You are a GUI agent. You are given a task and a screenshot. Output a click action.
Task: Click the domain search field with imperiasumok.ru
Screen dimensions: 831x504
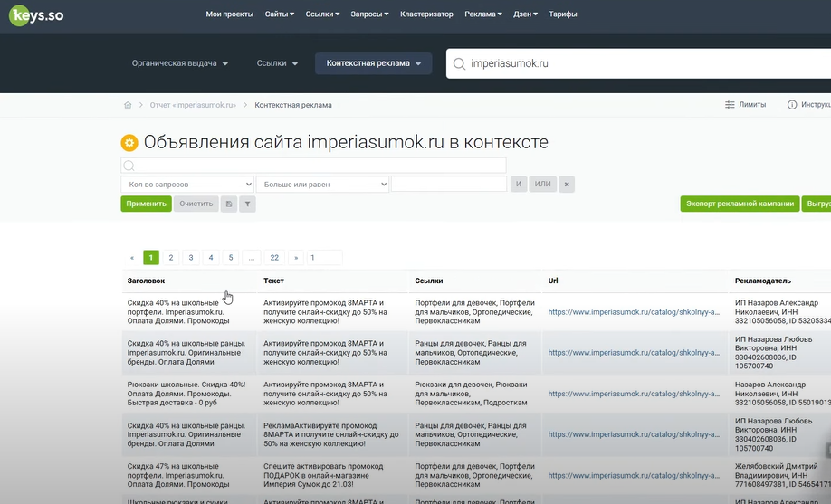pyautogui.click(x=634, y=63)
